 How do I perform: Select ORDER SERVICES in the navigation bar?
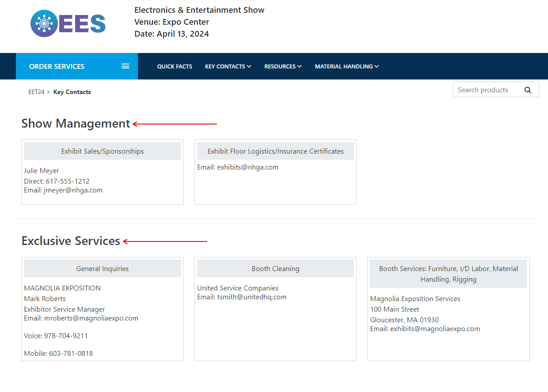(57, 66)
